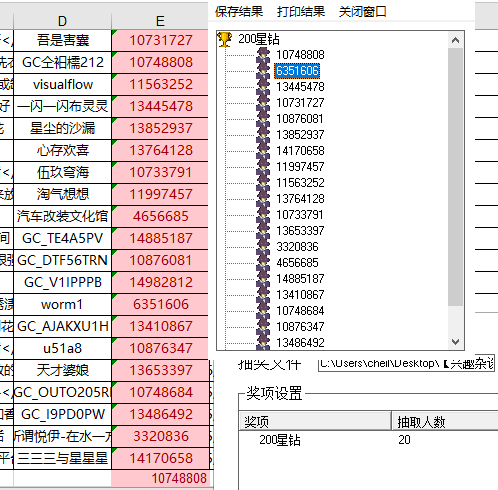
Task: Click cell 一闪一闪布灵灵 in column D
Action: [62, 106]
